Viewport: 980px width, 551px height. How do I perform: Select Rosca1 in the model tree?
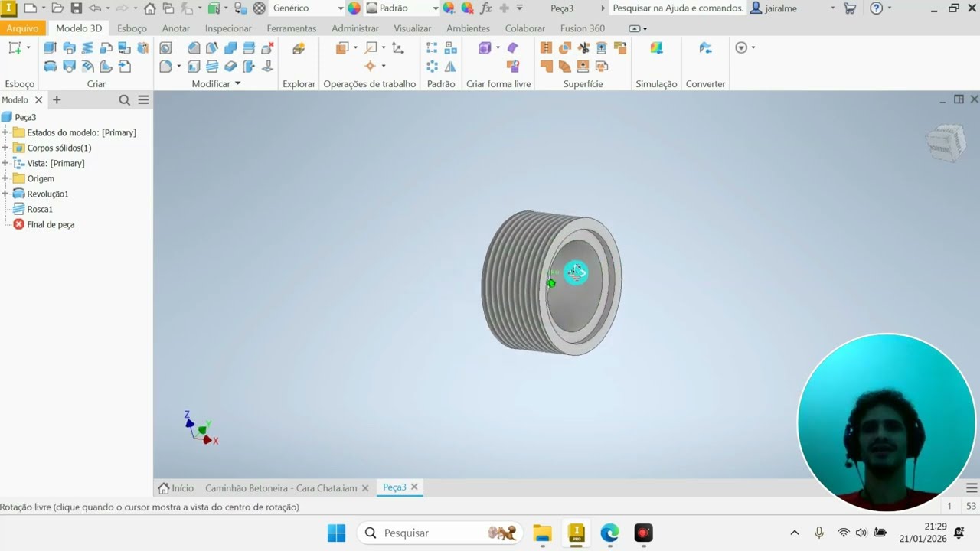click(x=40, y=209)
